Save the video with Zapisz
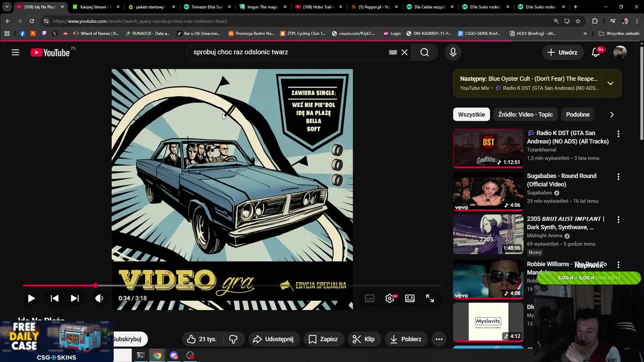Screen dimensions: 644x362 pos(323,339)
